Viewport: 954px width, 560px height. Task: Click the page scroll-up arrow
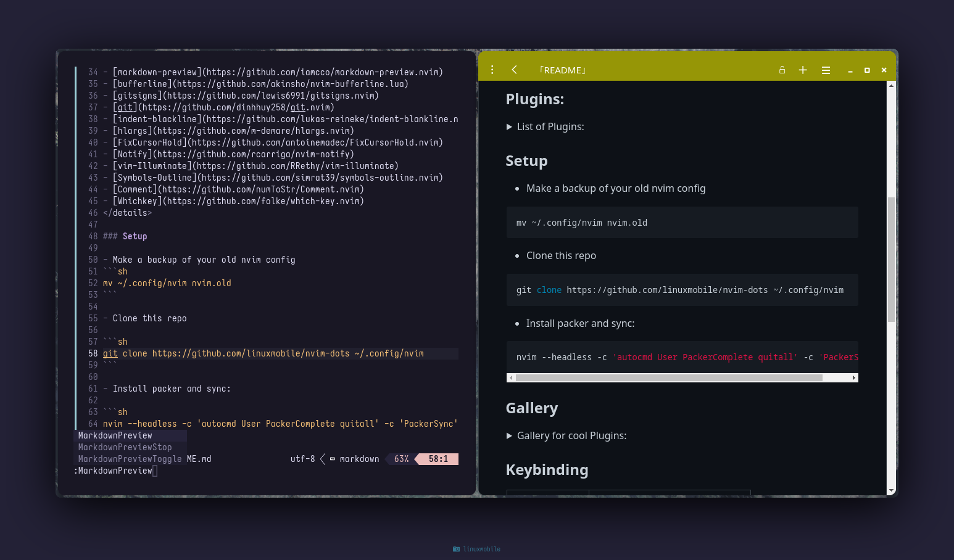891,85
